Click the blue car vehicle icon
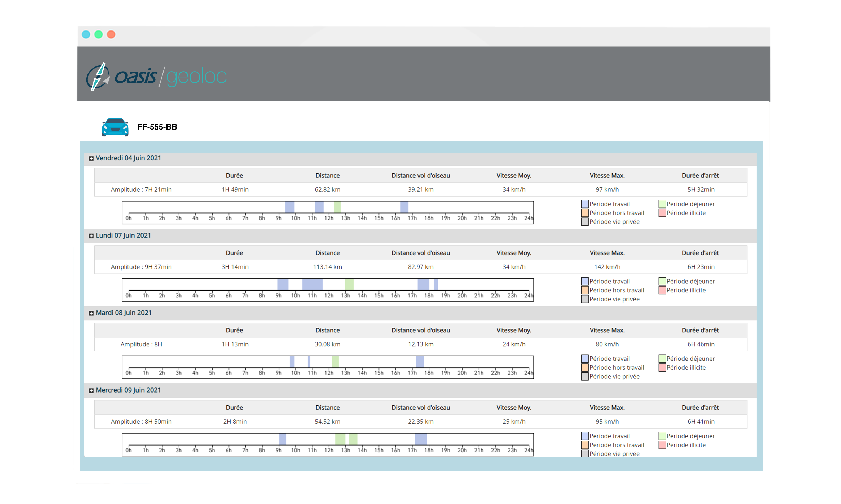 (x=115, y=127)
